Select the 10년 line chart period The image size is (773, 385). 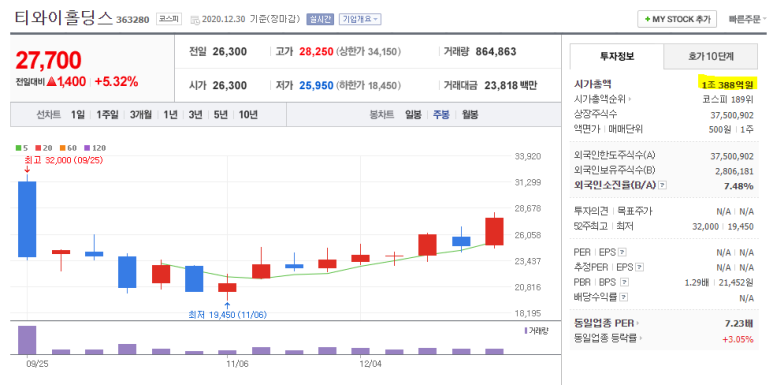[248, 115]
